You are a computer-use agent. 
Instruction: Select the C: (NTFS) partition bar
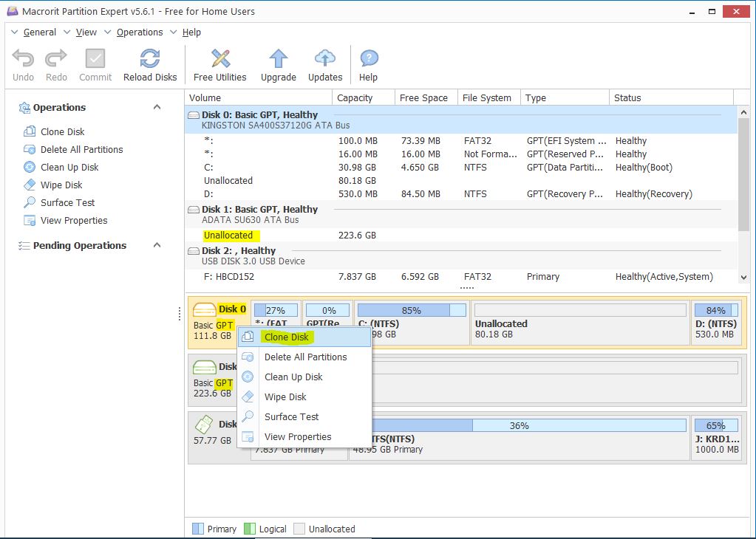[x=412, y=323]
